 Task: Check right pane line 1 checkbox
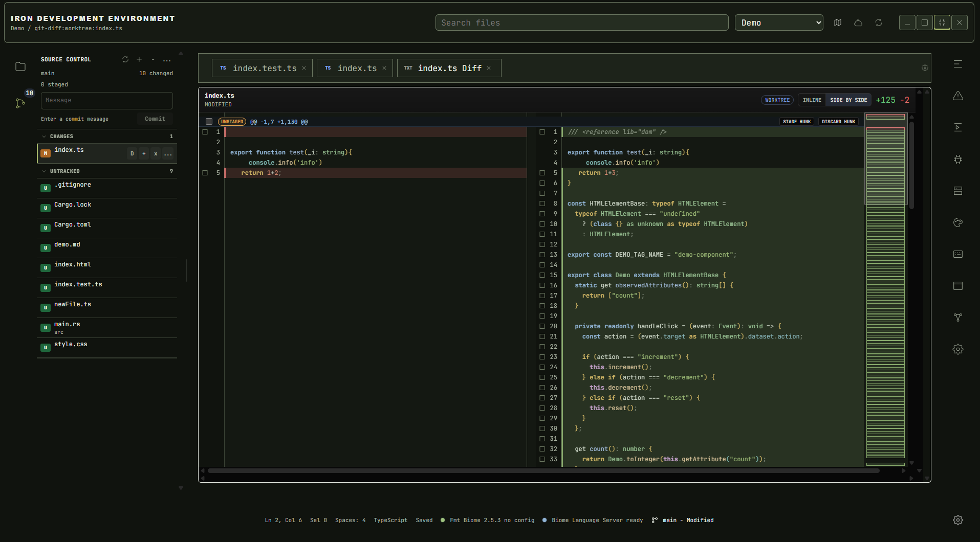542,132
